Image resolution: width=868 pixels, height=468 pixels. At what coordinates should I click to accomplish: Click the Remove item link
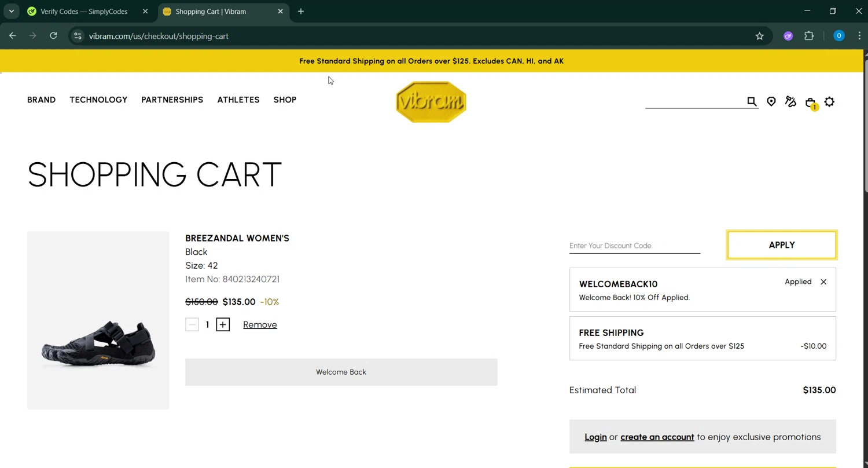point(260,325)
